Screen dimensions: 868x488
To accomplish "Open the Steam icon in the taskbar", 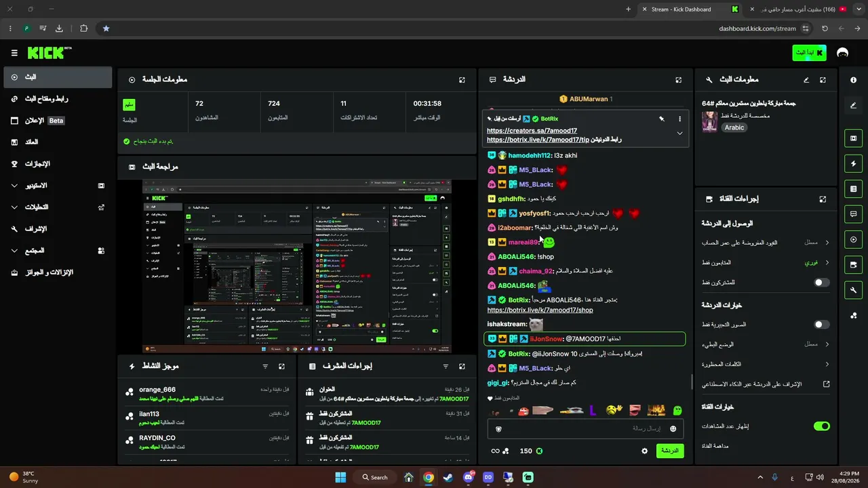I will (x=448, y=477).
